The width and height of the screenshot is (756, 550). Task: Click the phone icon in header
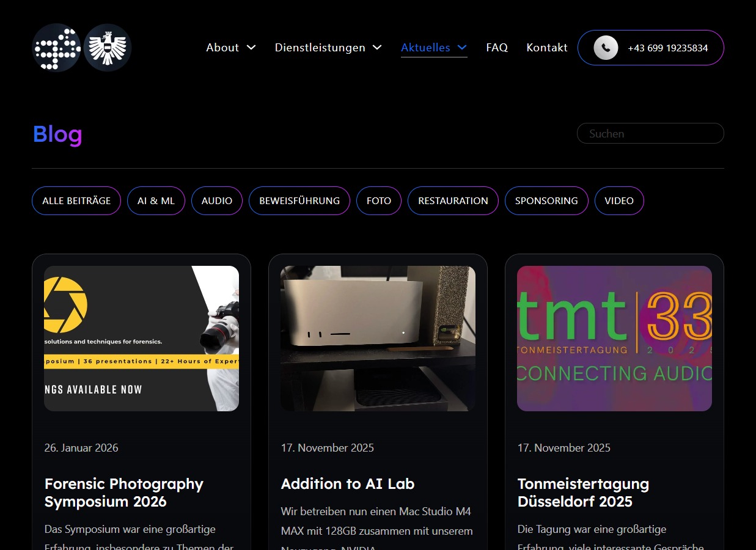[x=606, y=48]
